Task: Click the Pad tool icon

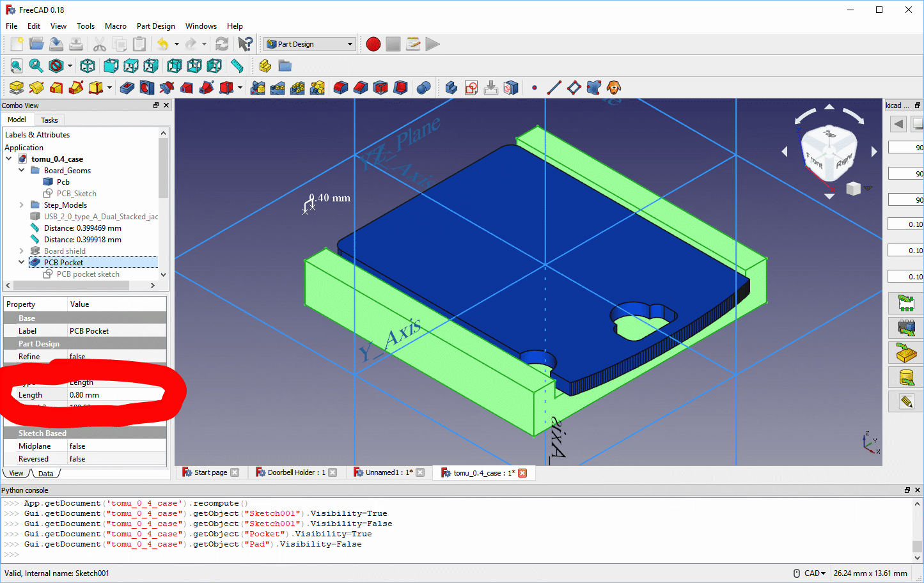Action: pos(17,88)
